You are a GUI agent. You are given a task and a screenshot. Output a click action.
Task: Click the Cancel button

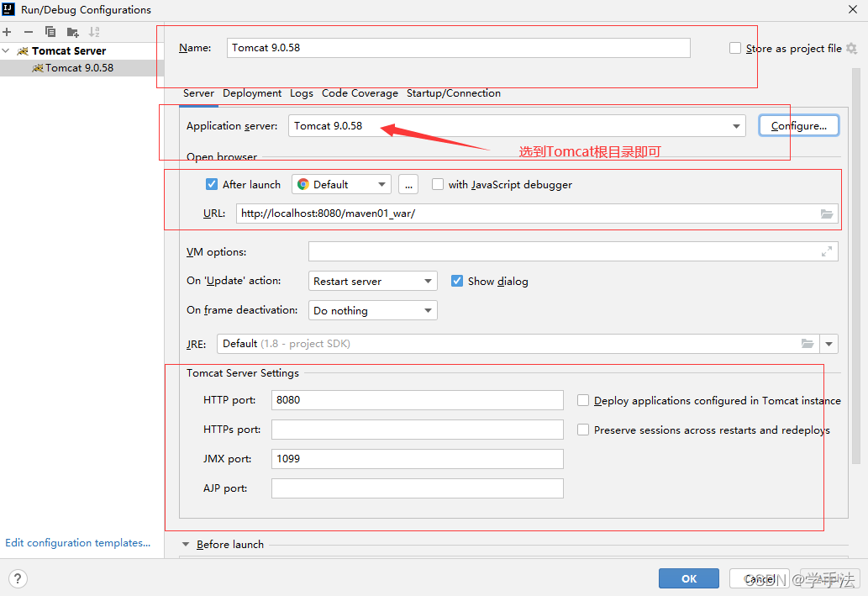(x=759, y=579)
